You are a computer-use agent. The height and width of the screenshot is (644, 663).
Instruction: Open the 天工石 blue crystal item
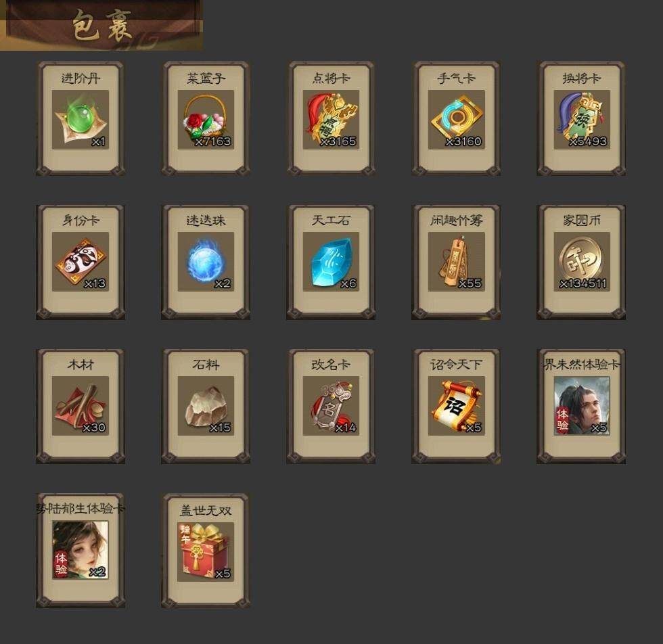pos(331,262)
